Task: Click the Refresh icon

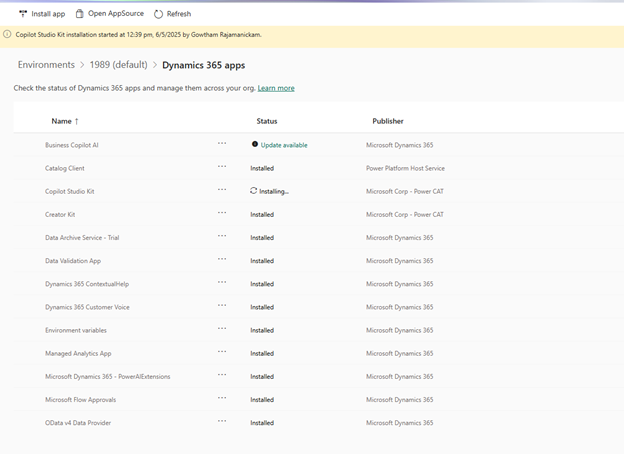Action: click(x=158, y=14)
